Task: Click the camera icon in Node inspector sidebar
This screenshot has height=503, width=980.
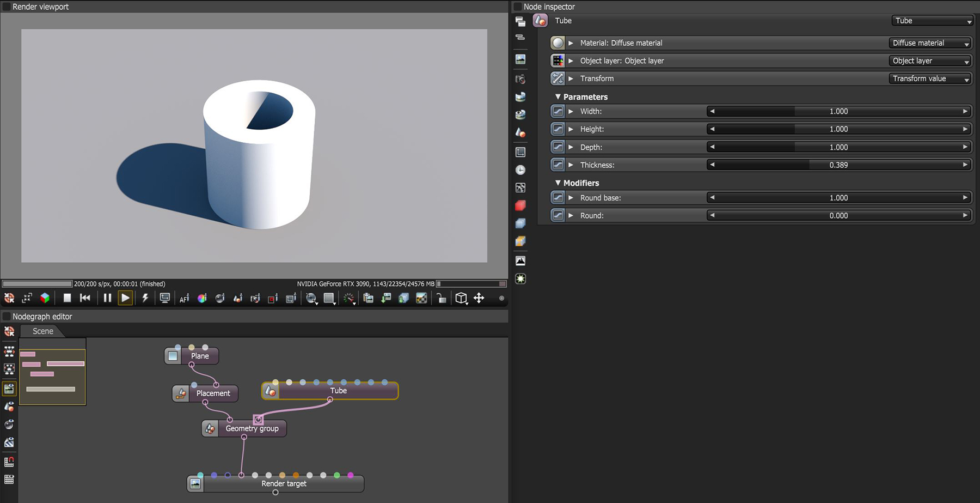Action: pos(520,79)
